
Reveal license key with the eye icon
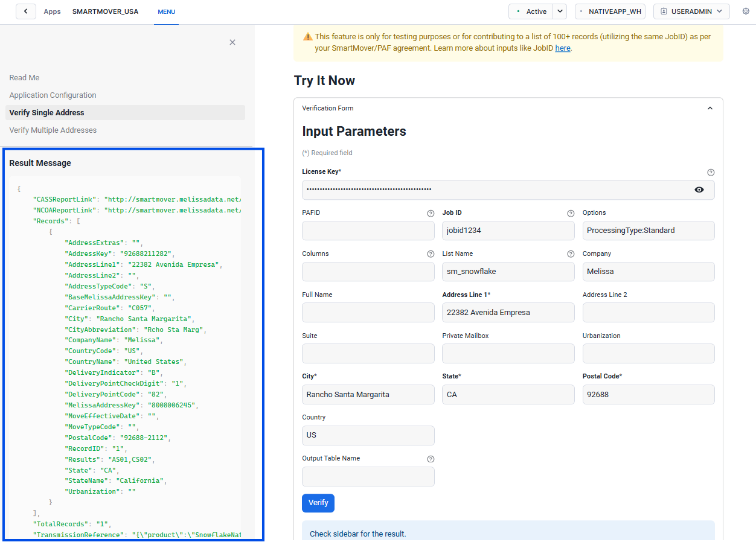pos(699,190)
